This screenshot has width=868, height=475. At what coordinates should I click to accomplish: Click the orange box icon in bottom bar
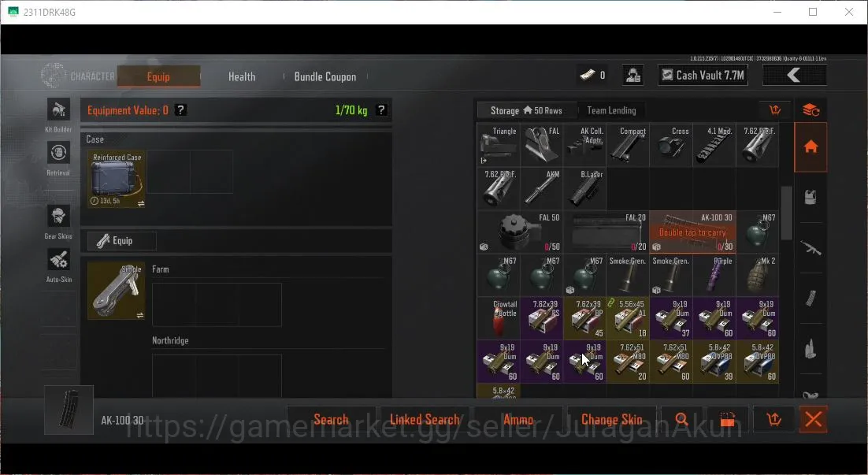point(728,420)
